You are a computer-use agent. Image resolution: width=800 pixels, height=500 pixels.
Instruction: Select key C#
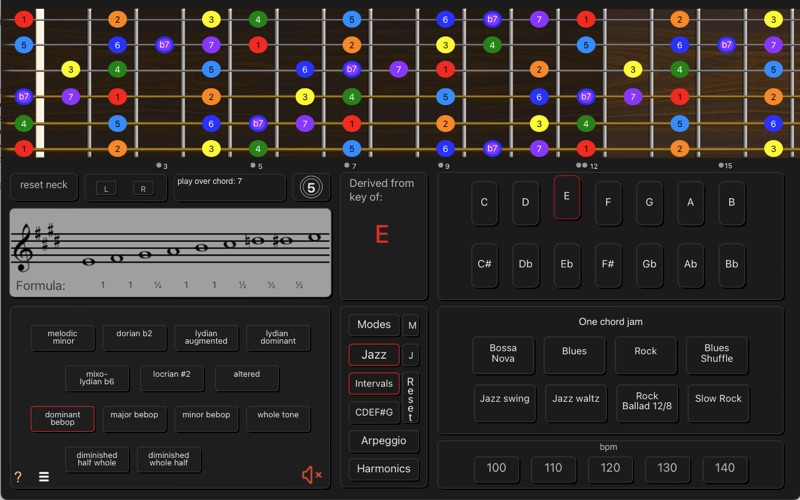(484, 264)
